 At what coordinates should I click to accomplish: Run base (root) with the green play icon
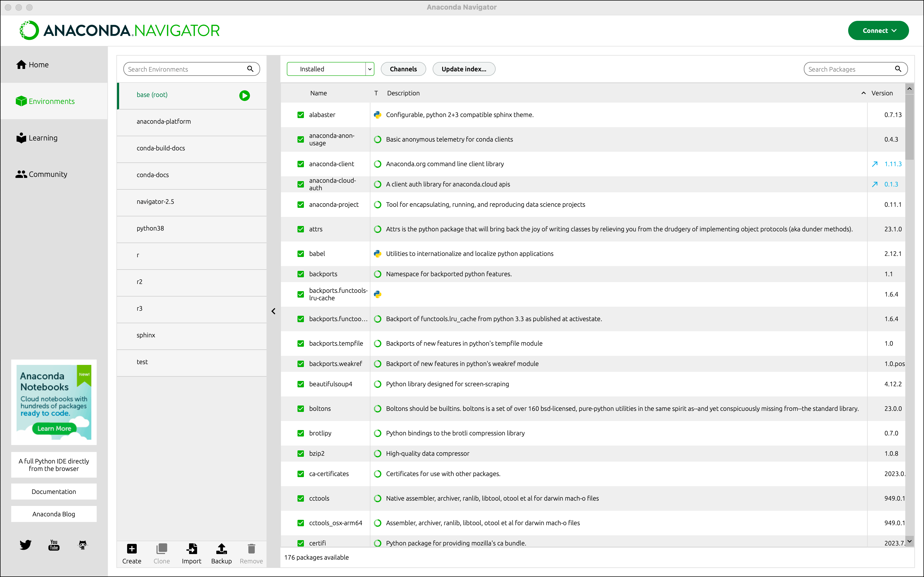(245, 95)
